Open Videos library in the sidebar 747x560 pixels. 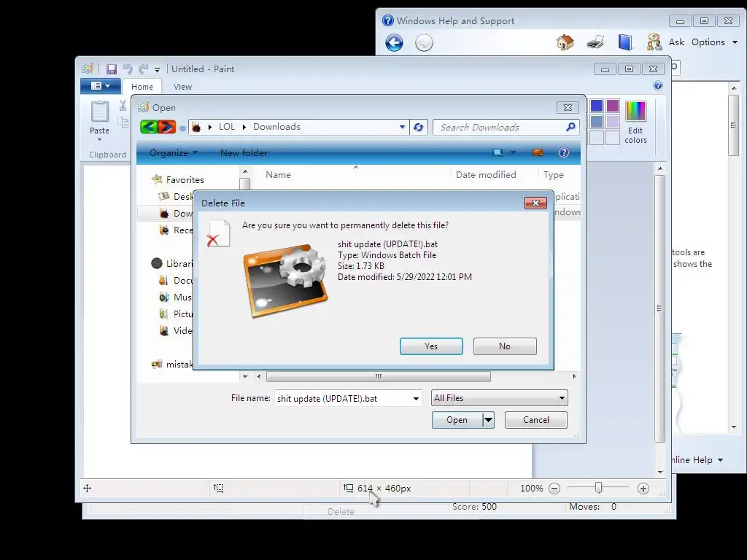pos(177,330)
